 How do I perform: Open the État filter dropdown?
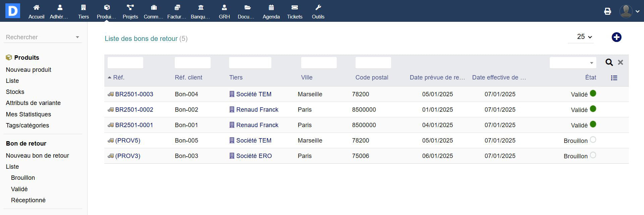coord(573,63)
